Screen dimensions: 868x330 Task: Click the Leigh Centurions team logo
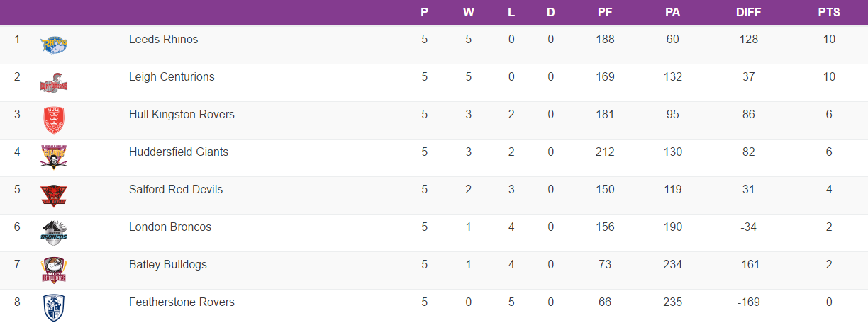coord(54,83)
